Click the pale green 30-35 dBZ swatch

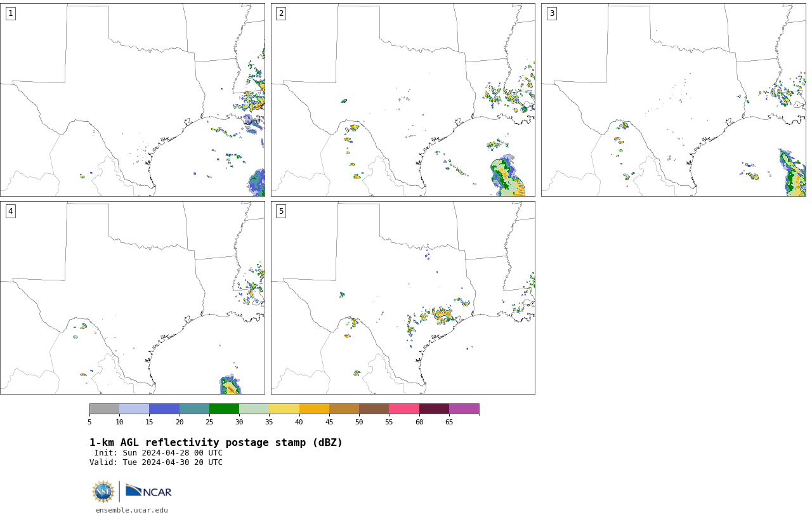tap(254, 409)
